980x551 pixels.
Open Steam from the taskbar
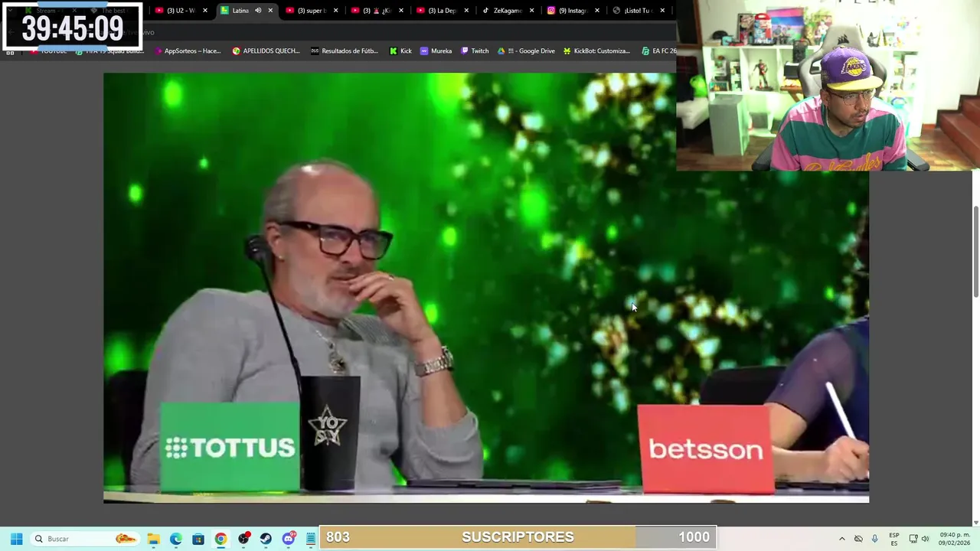(266, 539)
